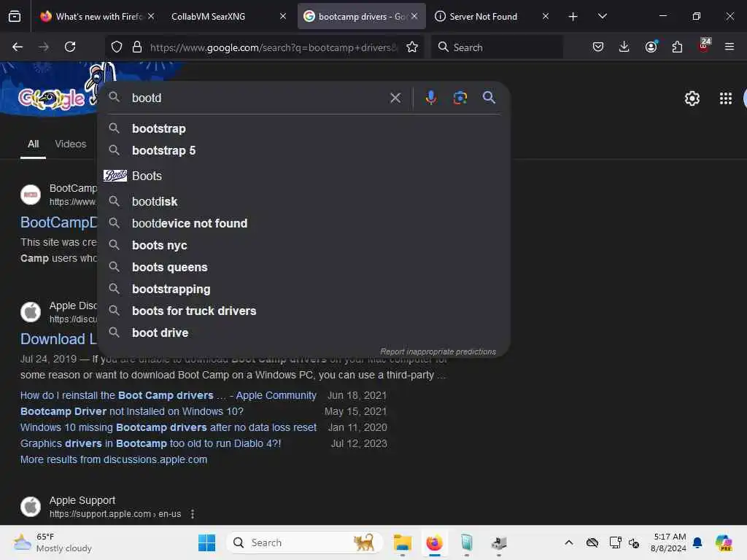Open the Firefox application menu
Image resolution: width=747 pixels, height=560 pixels.
click(729, 47)
